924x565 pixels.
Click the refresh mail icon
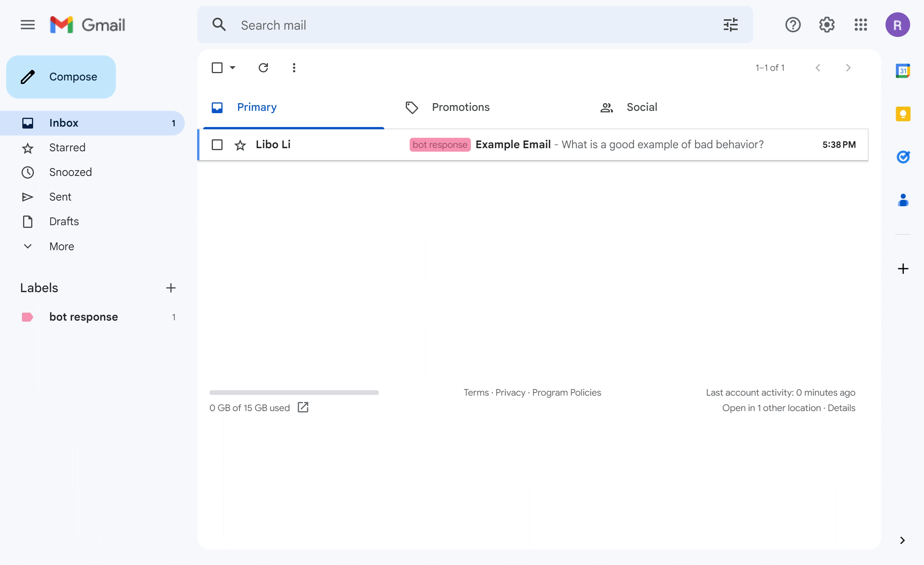263,68
